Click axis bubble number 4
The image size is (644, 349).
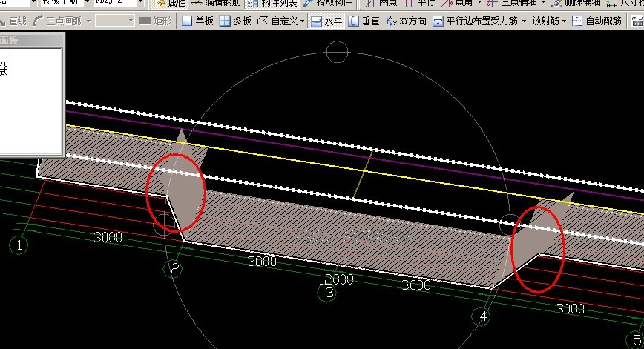coord(482,316)
